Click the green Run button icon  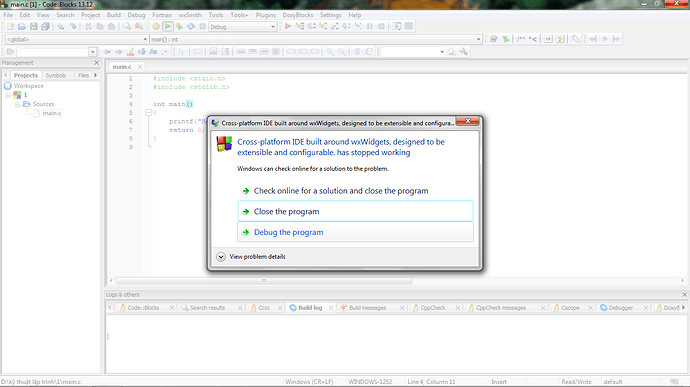pos(168,26)
